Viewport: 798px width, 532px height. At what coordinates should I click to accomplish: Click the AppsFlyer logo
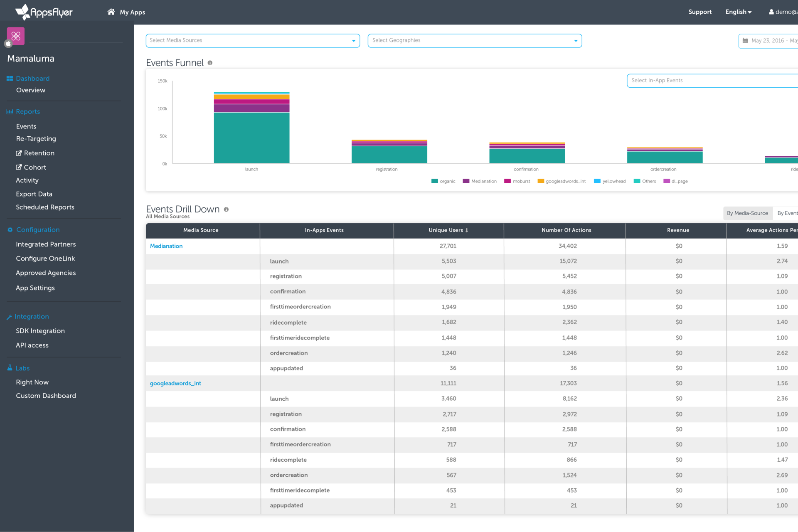click(44, 12)
